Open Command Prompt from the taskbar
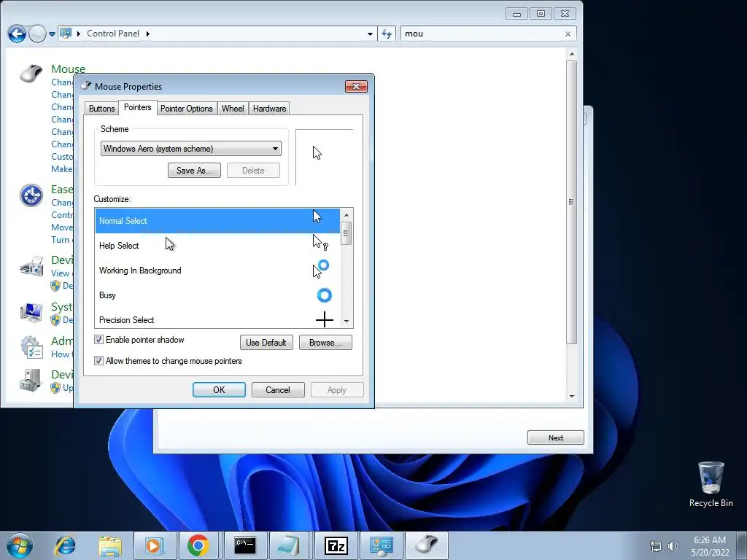This screenshot has width=747, height=560. (244, 545)
